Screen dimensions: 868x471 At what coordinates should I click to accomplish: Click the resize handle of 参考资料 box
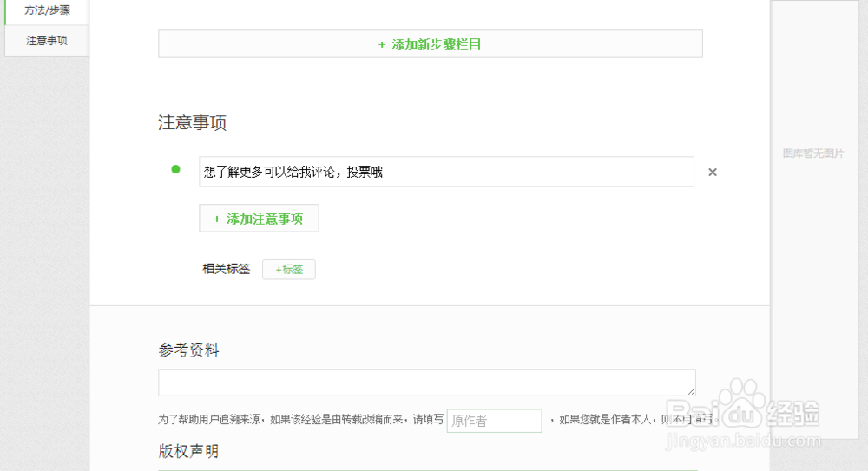pos(692,391)
